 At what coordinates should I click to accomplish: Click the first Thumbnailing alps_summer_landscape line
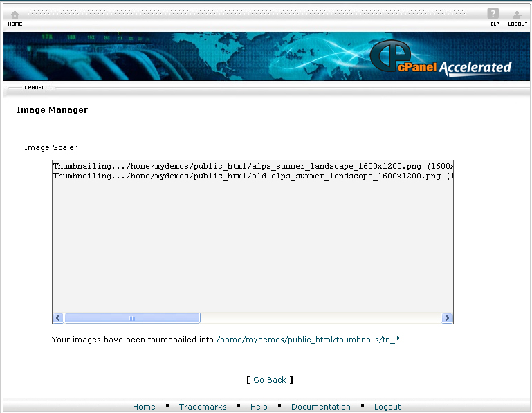tap(253, 166)
